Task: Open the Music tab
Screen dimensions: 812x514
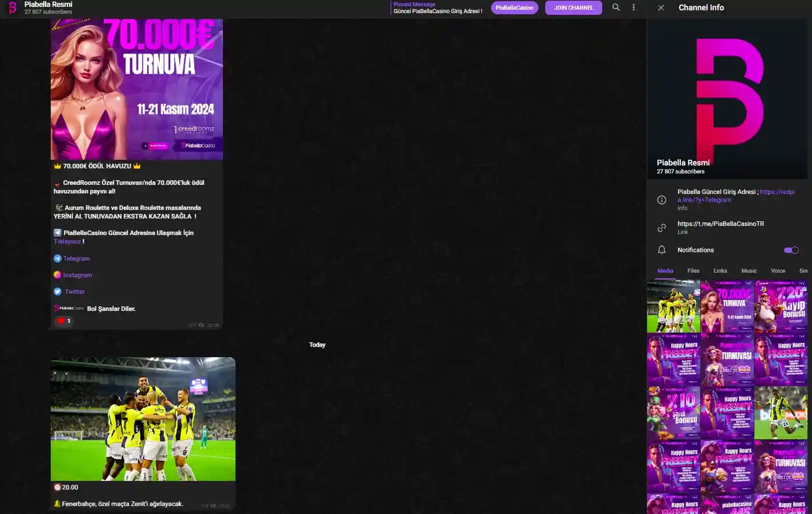Action: pyautogui.click(x=749, y=271)
